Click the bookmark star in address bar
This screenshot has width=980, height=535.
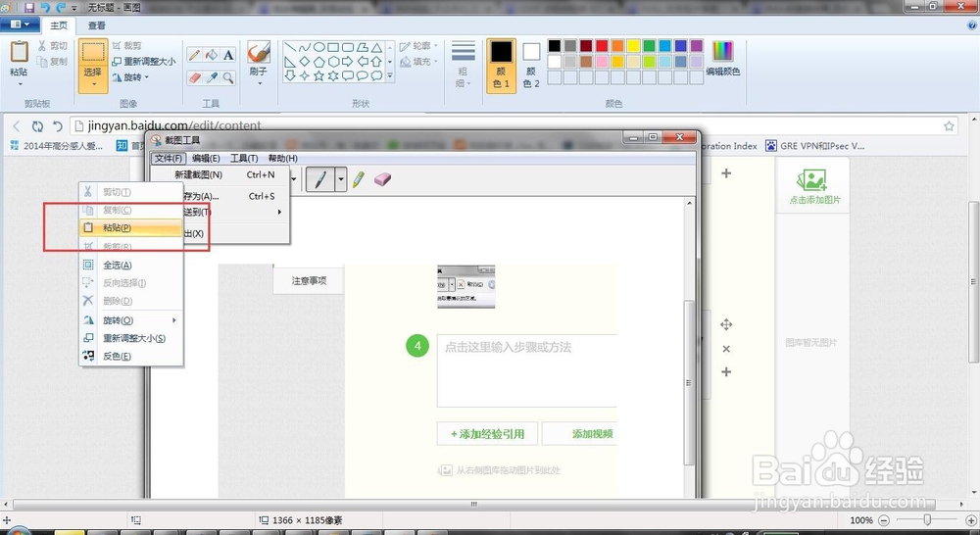pos(949,126)
